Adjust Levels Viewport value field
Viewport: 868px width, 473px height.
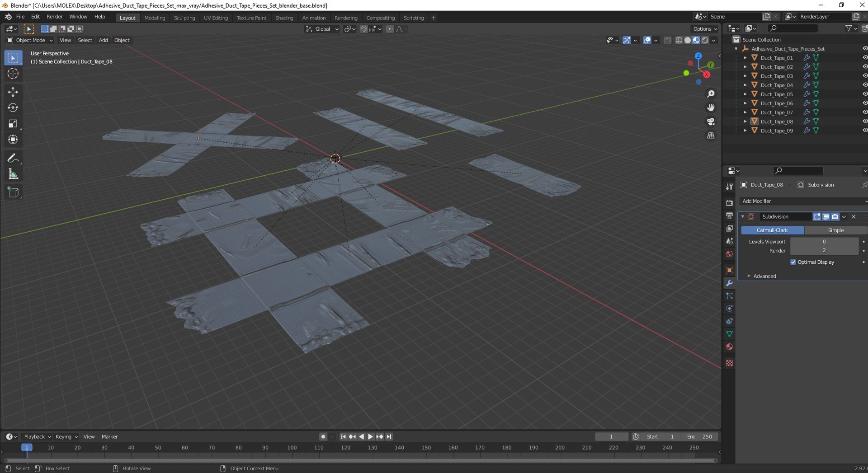coord(824,242)
